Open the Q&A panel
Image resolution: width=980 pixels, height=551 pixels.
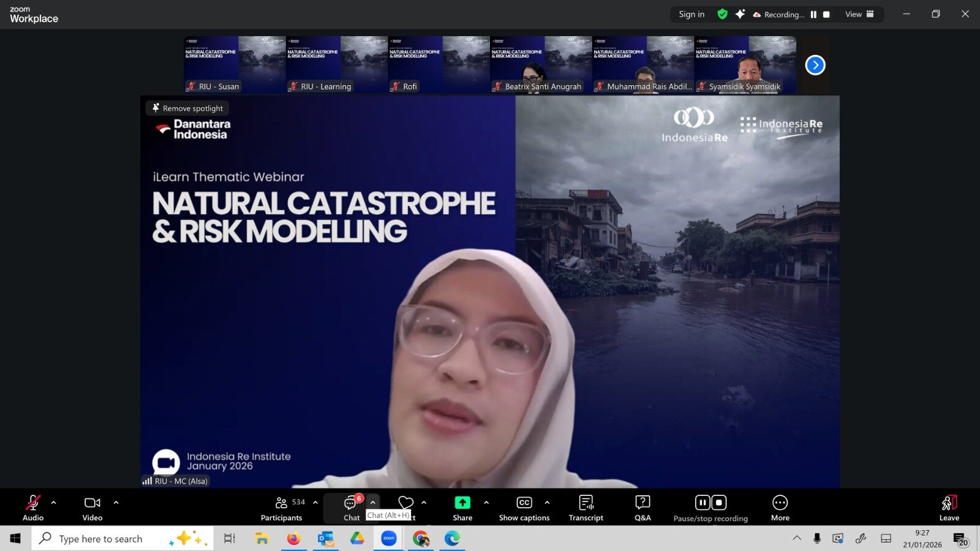pos(643,508)
